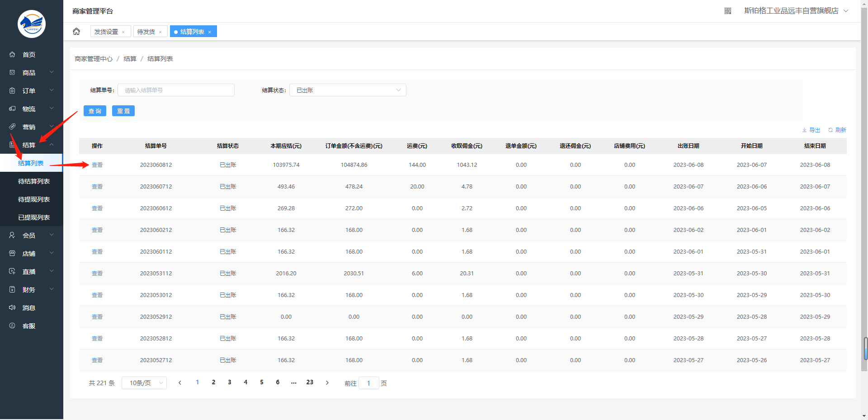Image resolution: width=868 pixels, height=420 pixels.
Task: Go to previous page arrow in pagination
Action: click(180, 382)
